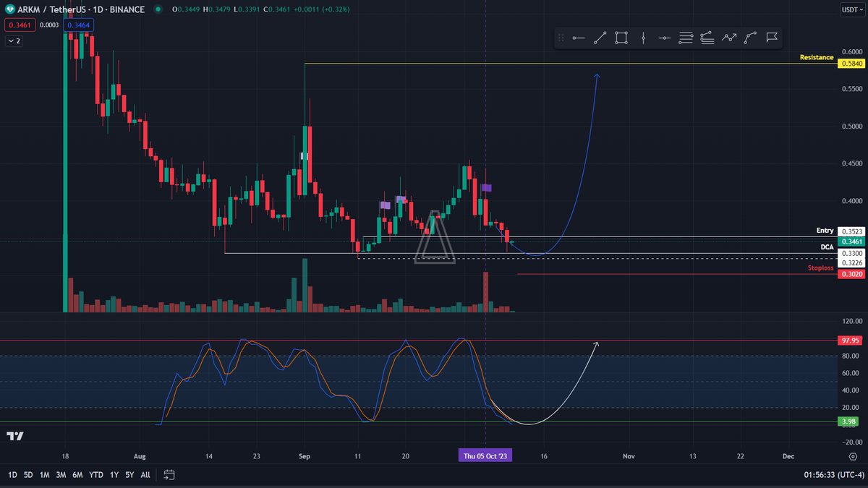Click the current price tag 0.3461
The image size is (868, 488).
850,241
